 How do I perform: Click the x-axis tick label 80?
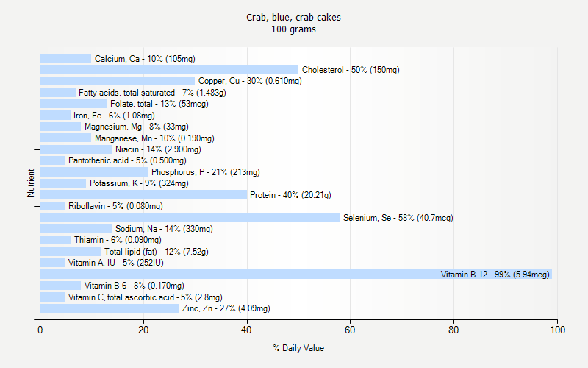[x=453, y=330]
